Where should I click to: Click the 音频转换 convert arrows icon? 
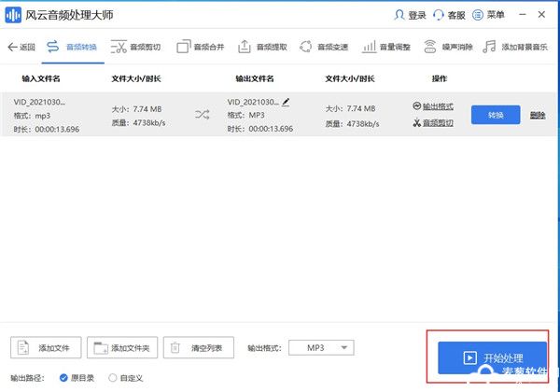pyautogui.click(x=53, y=47)
